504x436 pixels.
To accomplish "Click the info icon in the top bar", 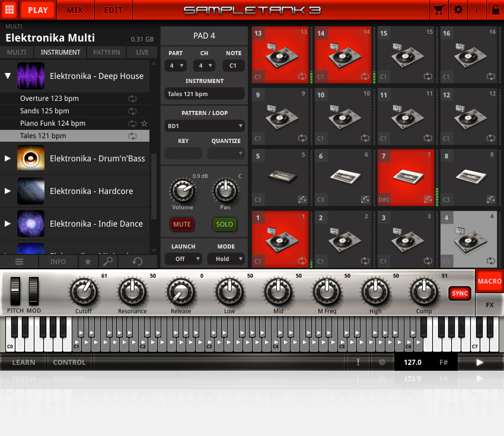I will click(x=477, y=9).
